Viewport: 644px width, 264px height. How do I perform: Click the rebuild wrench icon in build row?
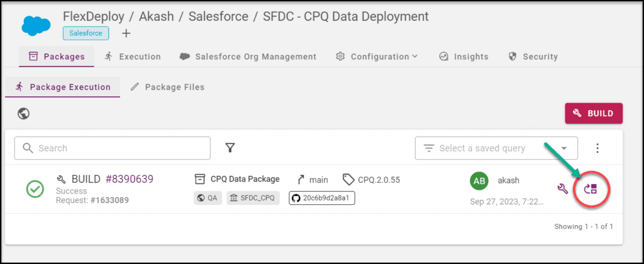tap(562, 189)
